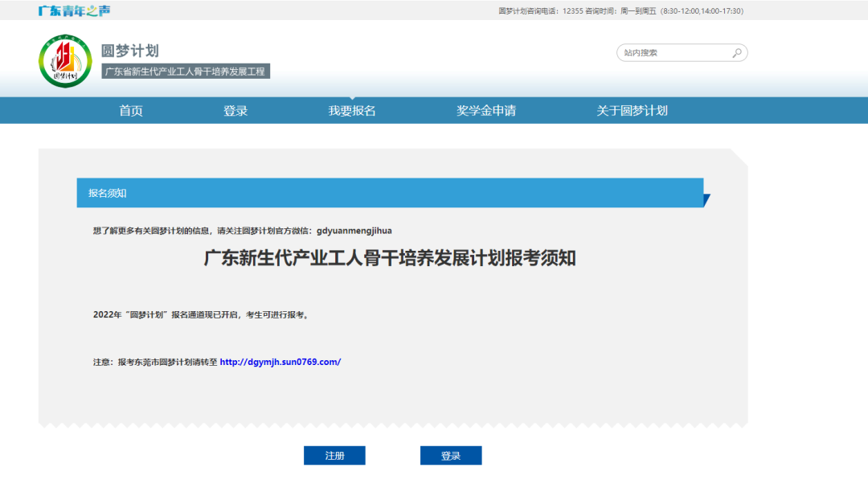Image resolution: width=868 pixels, height=488 pixels.
Task: Select 登录 in the navigation bar
Action: pos(235,111)
